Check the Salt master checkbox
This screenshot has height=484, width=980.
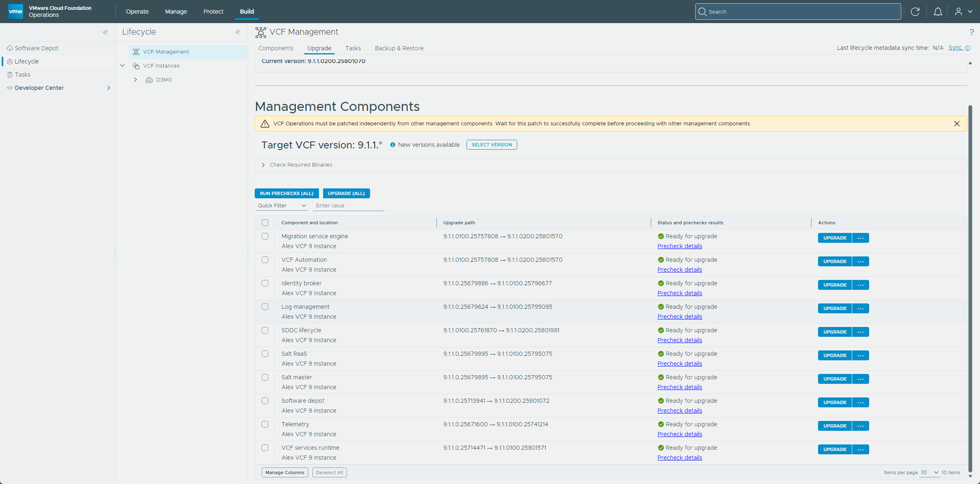tap(265, 377)
